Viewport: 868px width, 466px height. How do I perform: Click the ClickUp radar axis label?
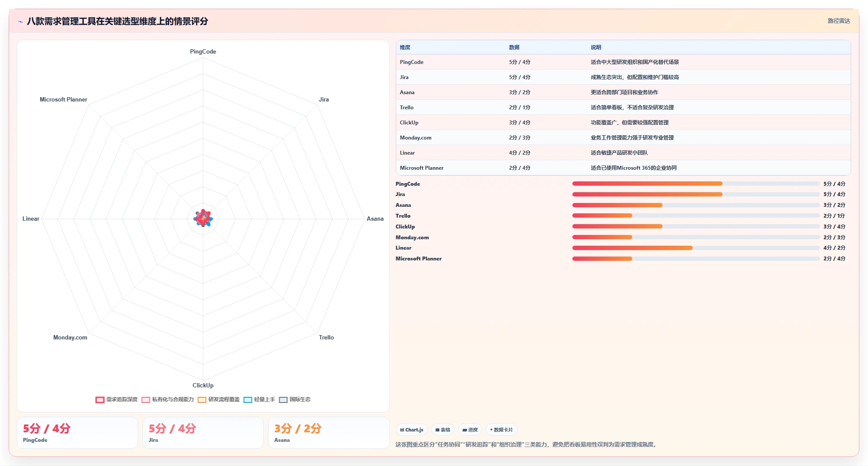pyautogui.click(x=203, y=385)
